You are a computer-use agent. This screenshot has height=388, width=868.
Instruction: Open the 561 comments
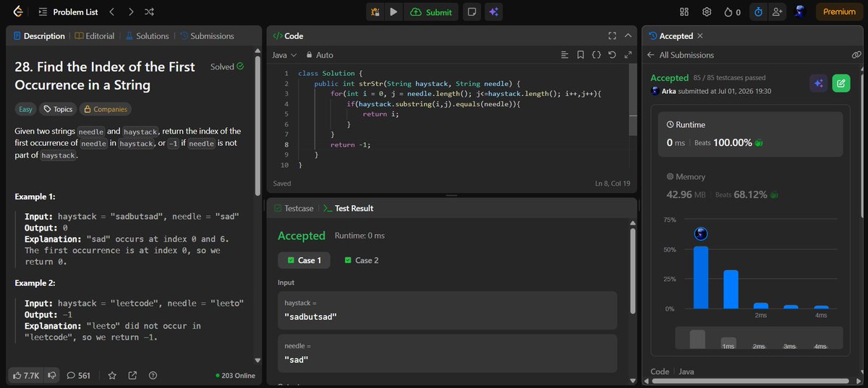click(79, 375)
